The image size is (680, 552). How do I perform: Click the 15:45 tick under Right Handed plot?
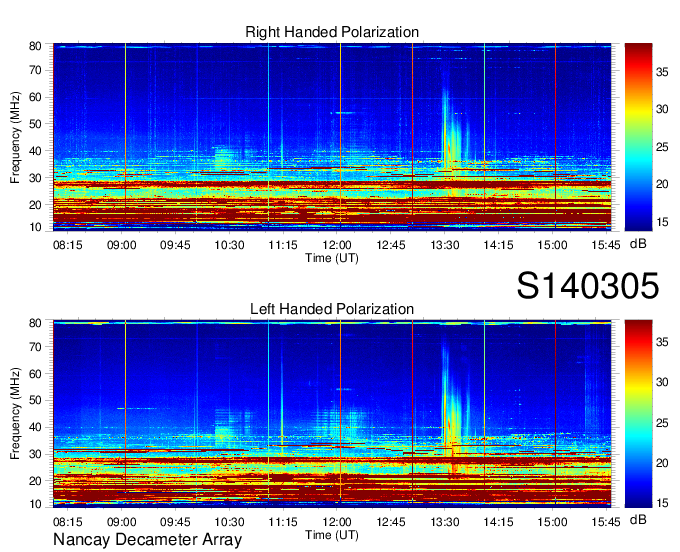(x=606, y=245)
